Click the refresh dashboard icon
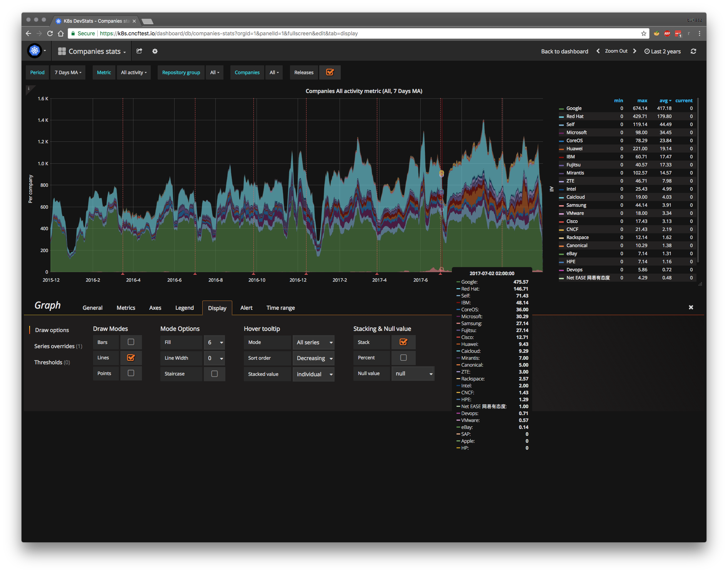728x573 pixels. 693,51
